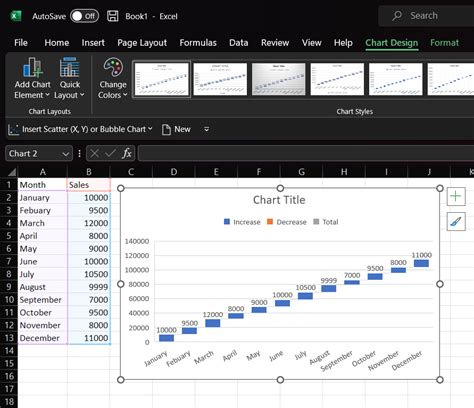This screenshot has width=474, height=408.
Task: Toggle the AutoSave switch
Action: (x=84, y=16)
